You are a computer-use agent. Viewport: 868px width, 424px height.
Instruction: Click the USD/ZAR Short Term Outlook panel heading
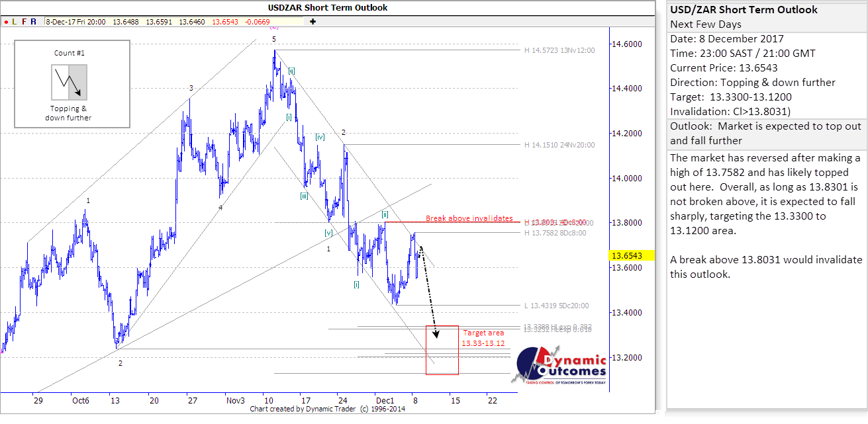(x=744, y=10)
